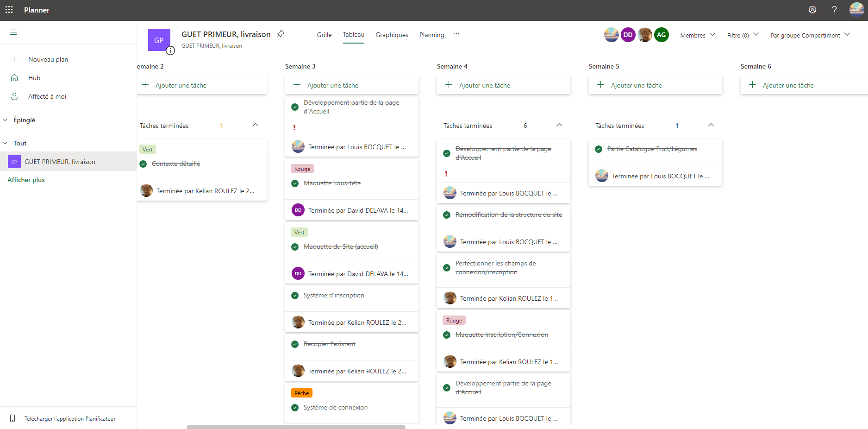Click the Afficher plus link

pos(26,180)
